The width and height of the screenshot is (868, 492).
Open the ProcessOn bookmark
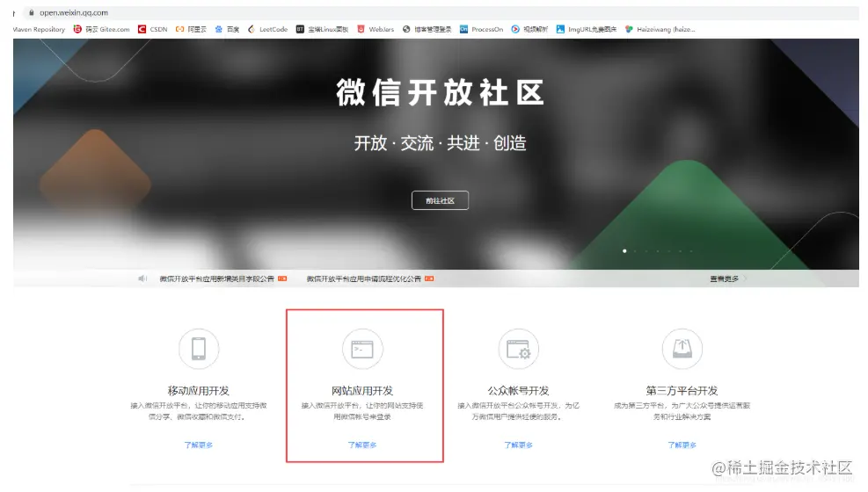tap(481, 29)
